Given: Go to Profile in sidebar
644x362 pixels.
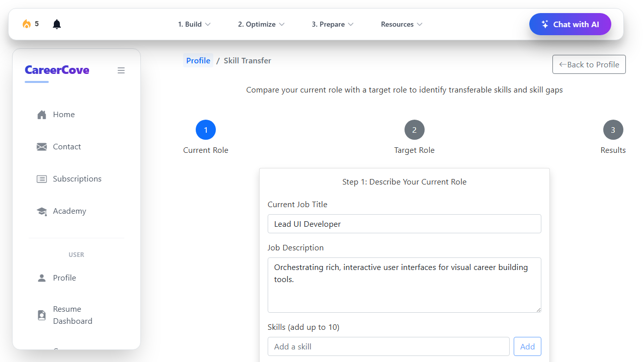Looking at the screenshot, I should click(x=76, y=278).
